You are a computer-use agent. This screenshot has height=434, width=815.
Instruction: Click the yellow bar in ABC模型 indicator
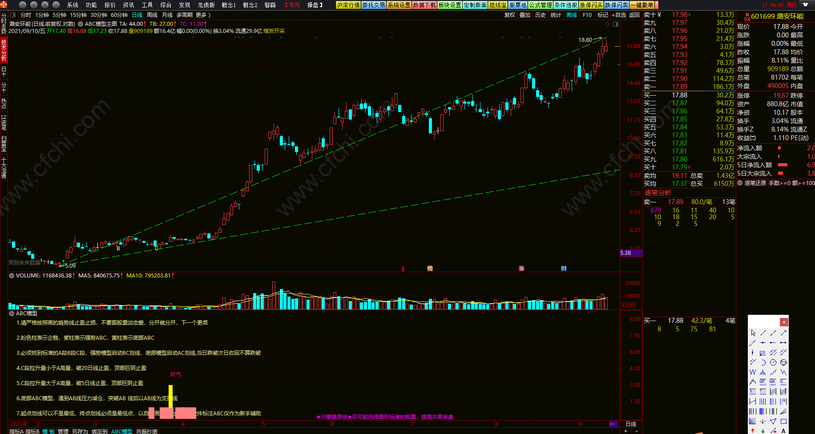[x=170, y=396]
